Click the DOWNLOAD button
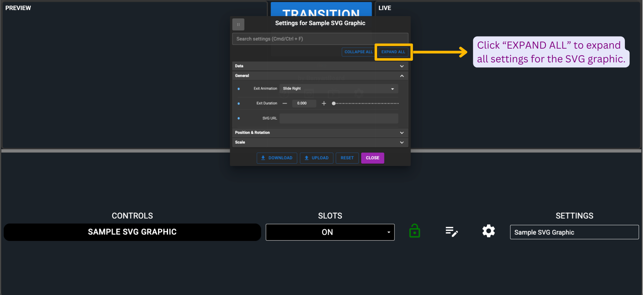Screen dimensions: 644x295 (277, 158)
